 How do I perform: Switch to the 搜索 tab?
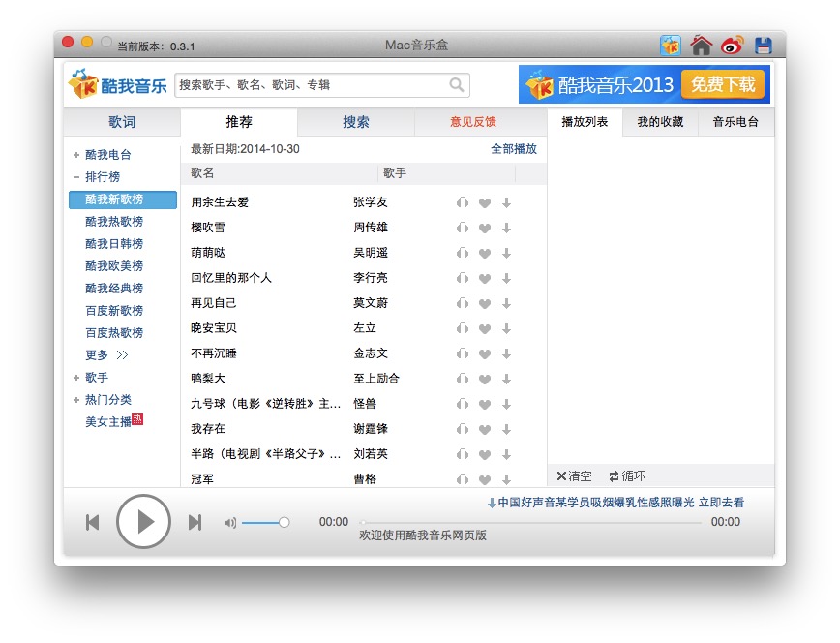356,122
